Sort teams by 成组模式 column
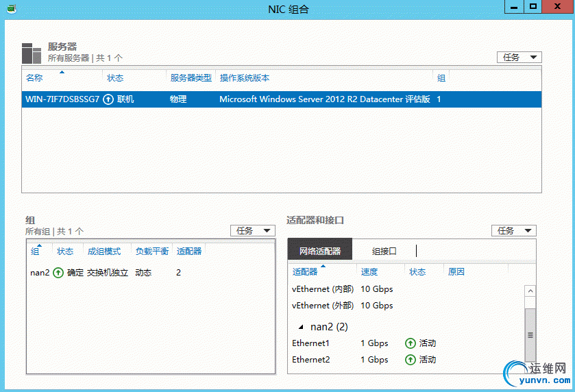 [x=104, y=252]
